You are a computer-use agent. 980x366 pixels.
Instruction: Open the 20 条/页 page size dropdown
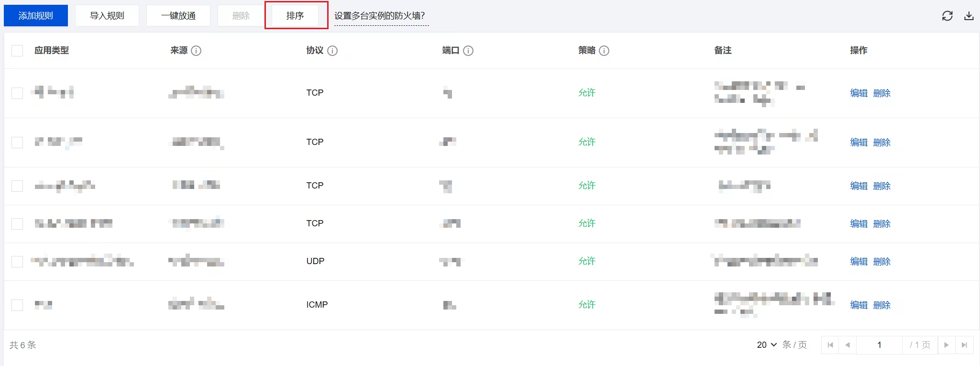tap(767, 345)
